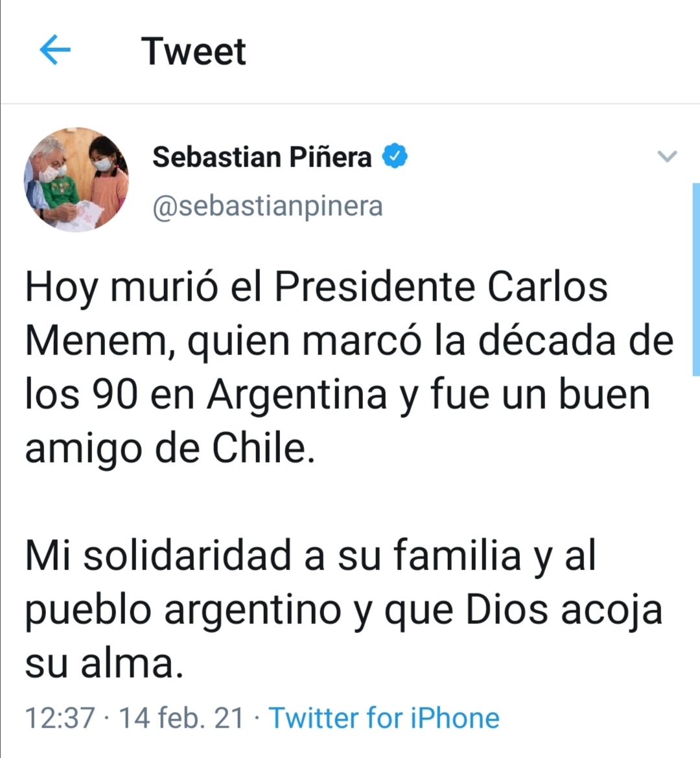This screenshot has height=758, width=700.
Task: Click the words 'Carlos' in the tweet
Action: pyautogui.click(x=547, y=286)
